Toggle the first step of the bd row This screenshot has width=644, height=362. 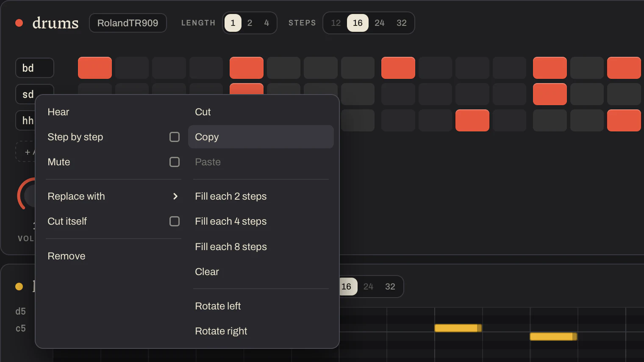point(95,68)
